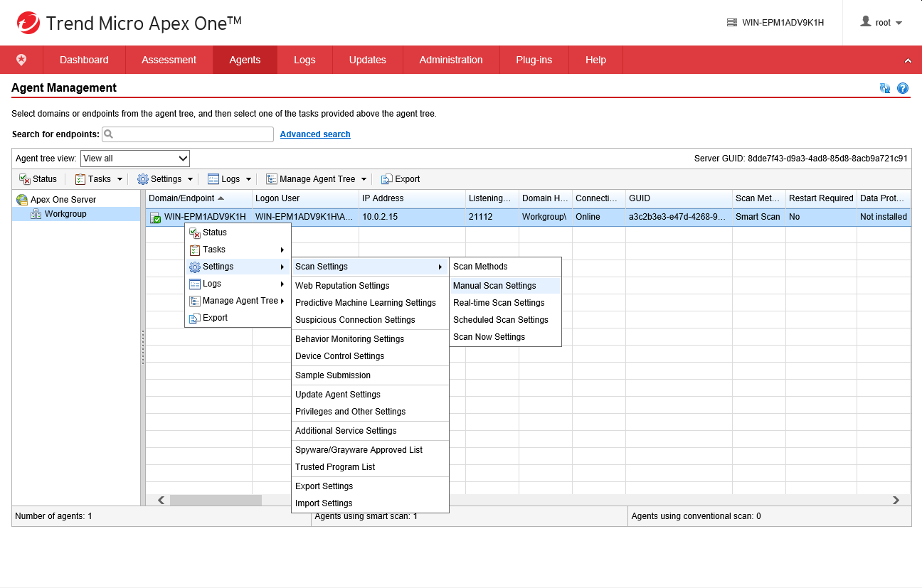Click the Export icon in context menu
Viewport: 922px width, 588px height.
tap(195, 318)
